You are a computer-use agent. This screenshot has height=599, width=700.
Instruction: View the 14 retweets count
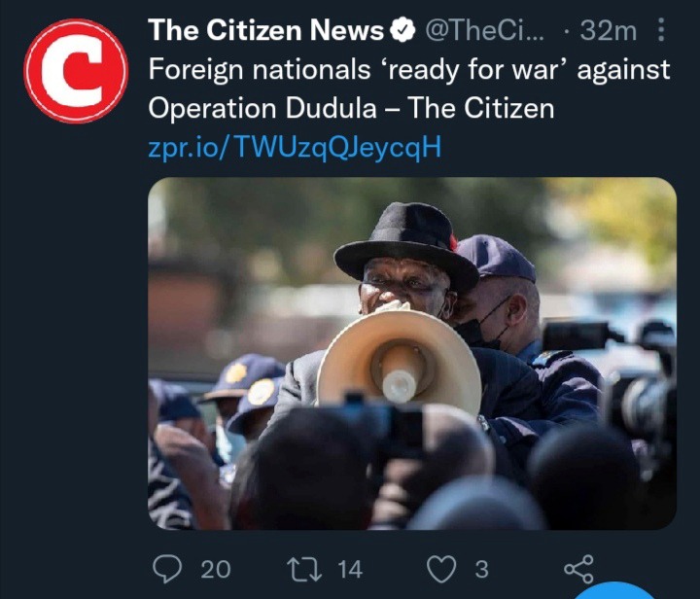tap(350, 570)
